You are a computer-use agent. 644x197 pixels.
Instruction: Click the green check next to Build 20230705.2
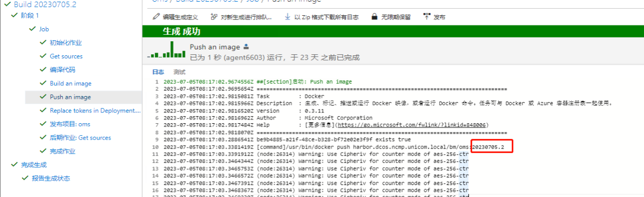click(7, 5)
